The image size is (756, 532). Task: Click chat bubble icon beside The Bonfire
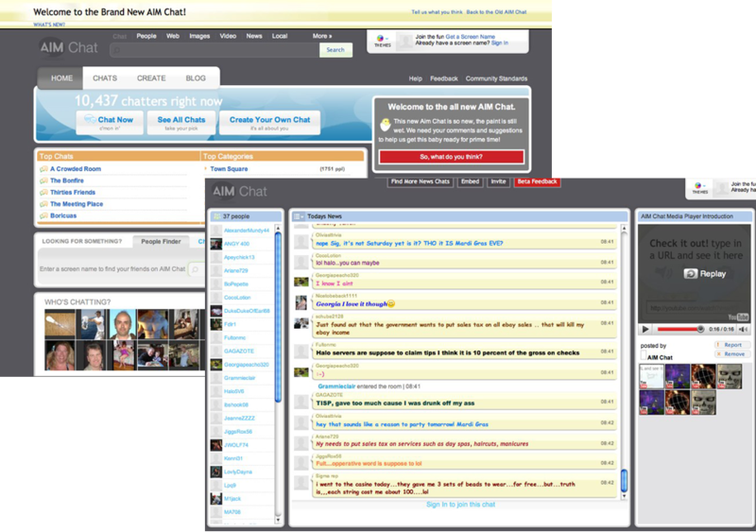click(43, 180)
